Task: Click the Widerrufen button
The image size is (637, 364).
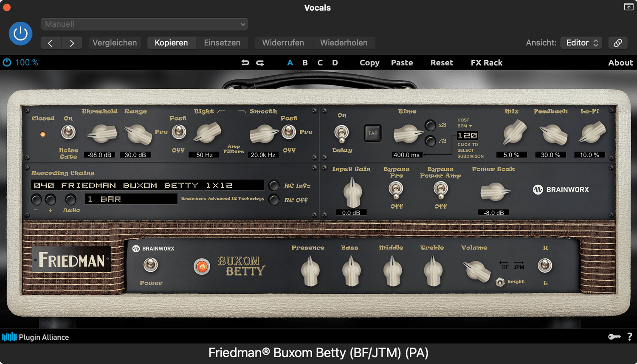Action: point(283,43)
